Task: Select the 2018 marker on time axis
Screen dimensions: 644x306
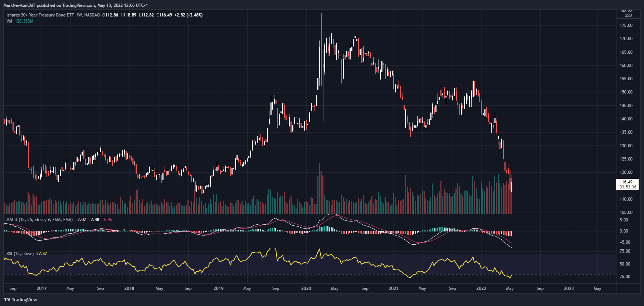Action: click(x=129, y=288)
